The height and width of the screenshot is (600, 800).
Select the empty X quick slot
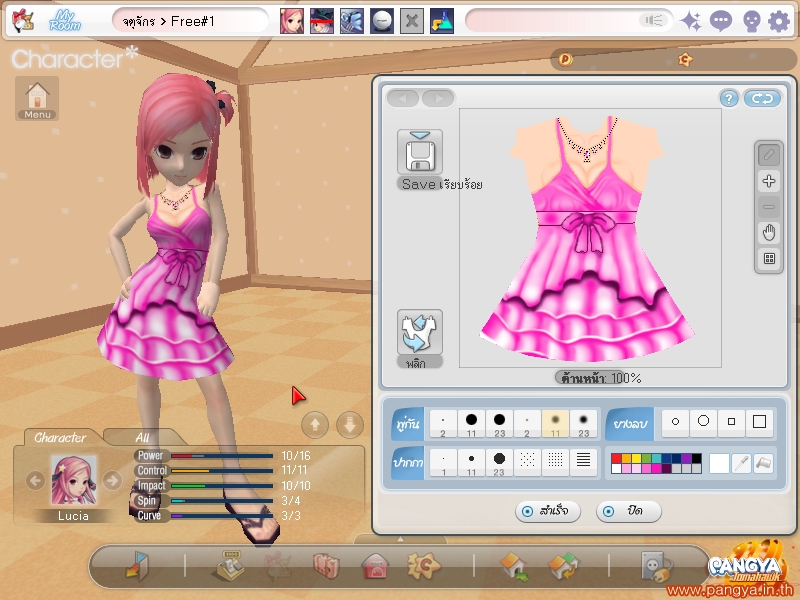(412, 21)
